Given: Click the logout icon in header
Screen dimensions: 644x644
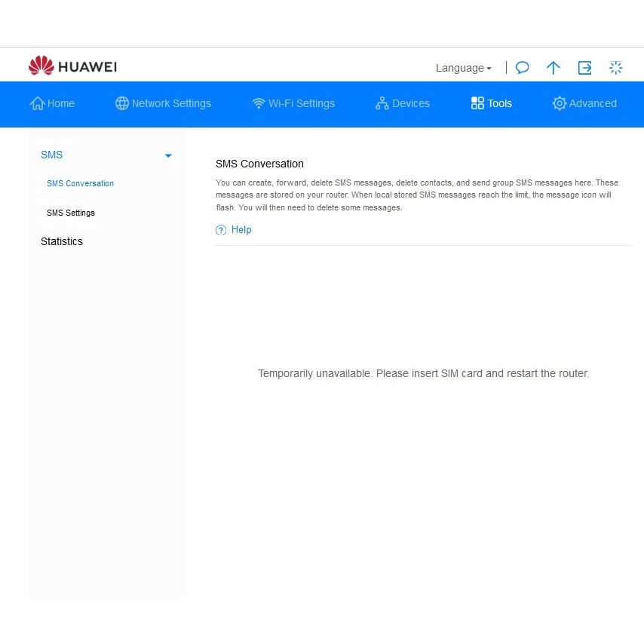Looking at the screenshot, I should tap(584, 68).
